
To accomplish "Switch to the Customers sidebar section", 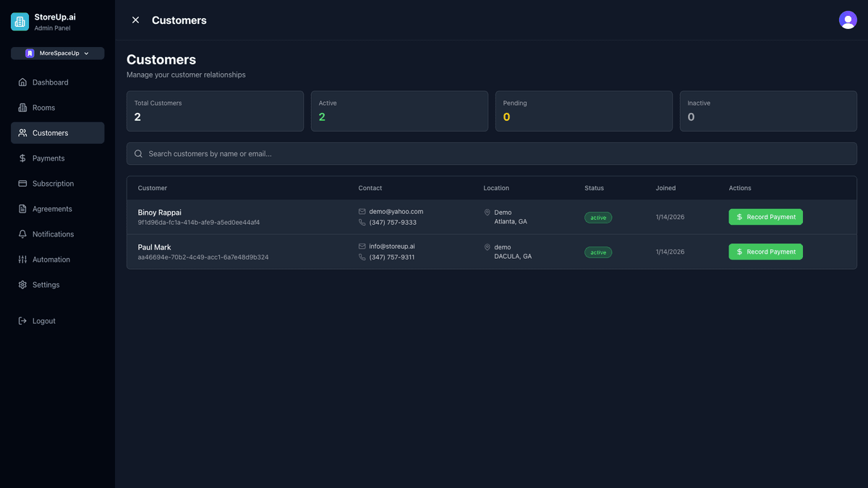I will (48, 132).
